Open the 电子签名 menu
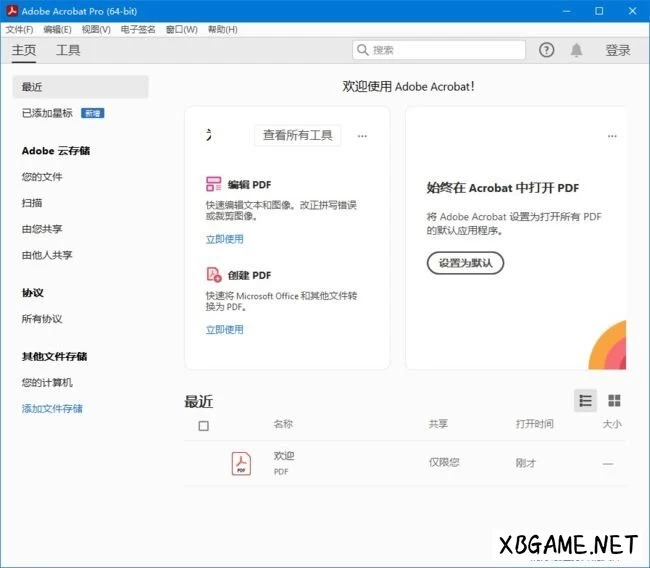Image resolution: width=650 pixels, height=568 pixels. [138, 29]
